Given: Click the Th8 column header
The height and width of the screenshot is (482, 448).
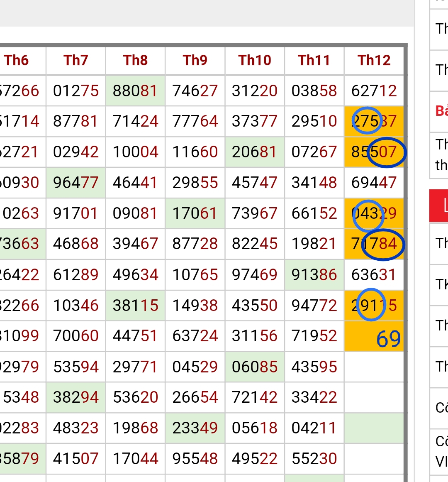Looking at the screenshot, I should 136,61.
